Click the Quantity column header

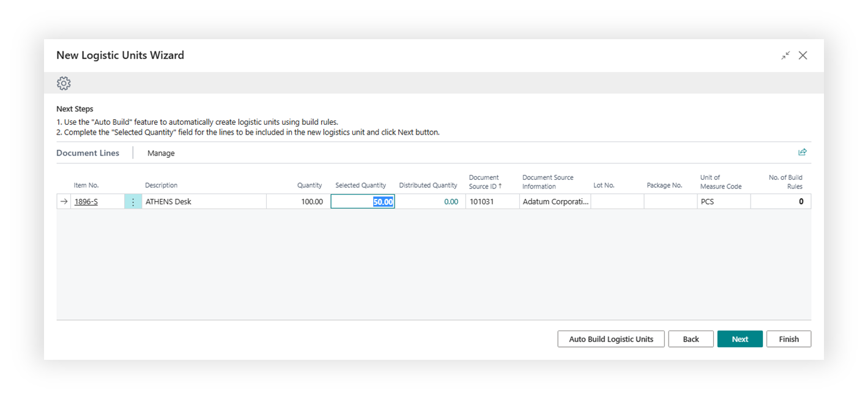coord(310,185)
